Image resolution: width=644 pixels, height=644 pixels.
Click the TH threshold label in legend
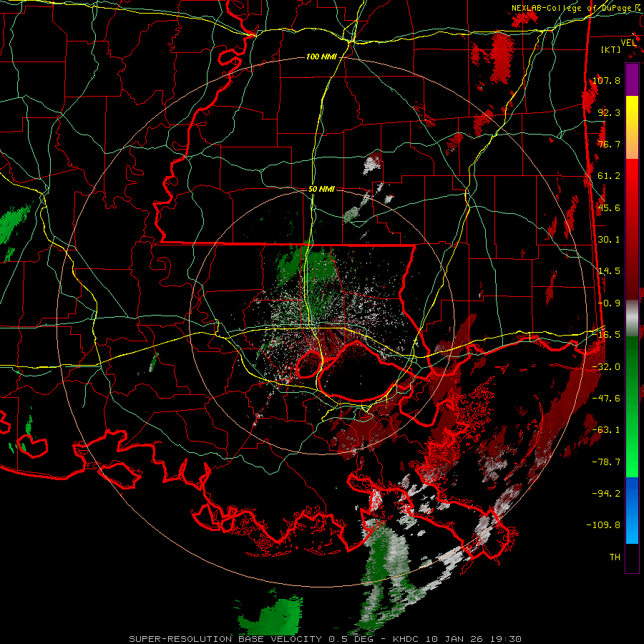[615, 557]
